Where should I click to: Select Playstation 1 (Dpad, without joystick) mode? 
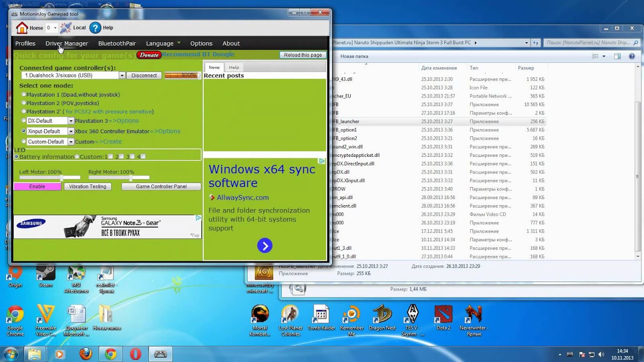(x=24, y=95)
